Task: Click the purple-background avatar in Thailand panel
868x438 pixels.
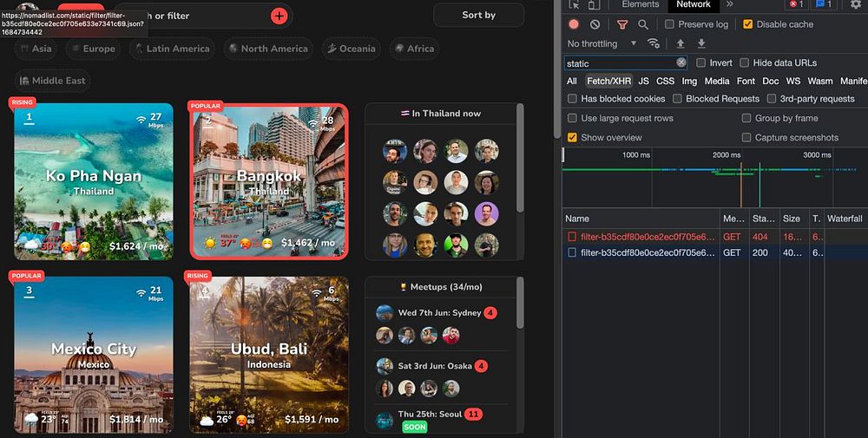Action: (486, 213)
